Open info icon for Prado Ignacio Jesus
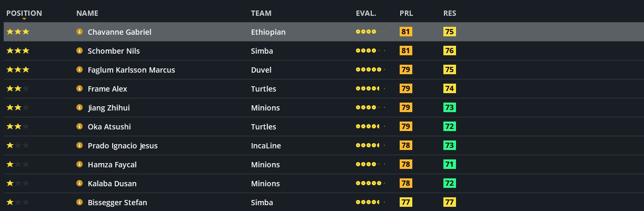This screenshot has width=644, height=211. click(80, 146)
